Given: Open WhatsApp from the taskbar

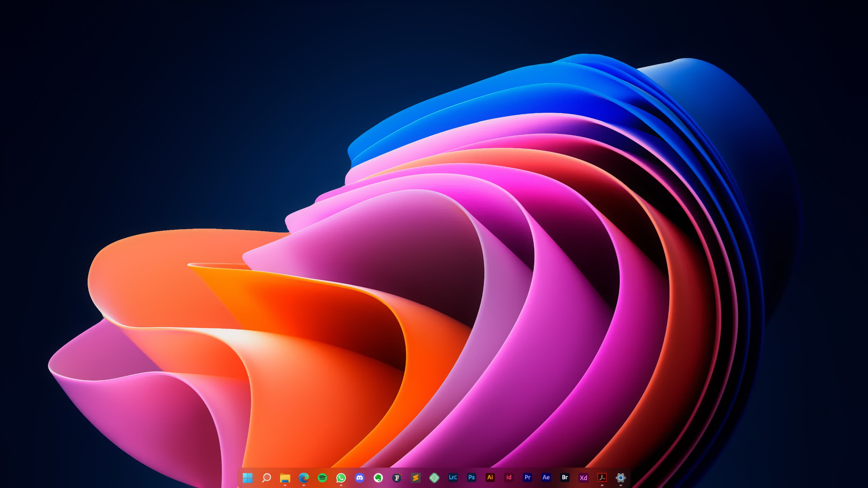Looking at the screenshot, I should coord(341,477).
